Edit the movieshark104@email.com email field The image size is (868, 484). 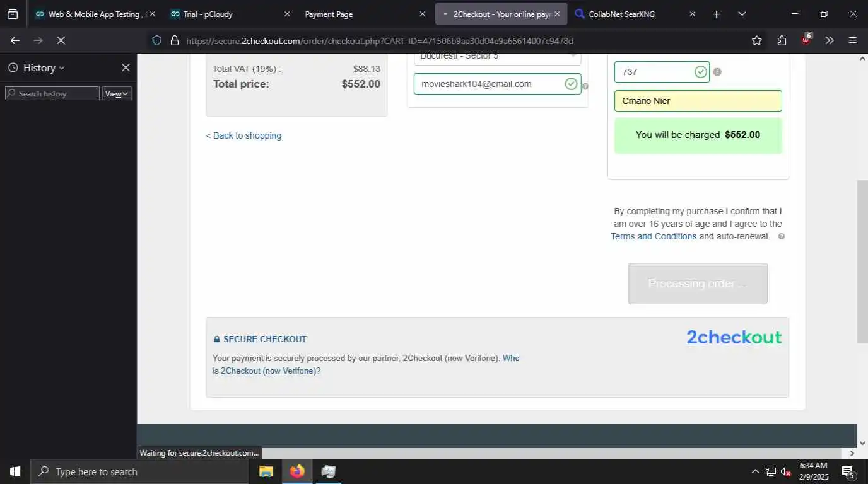[497, 84]
